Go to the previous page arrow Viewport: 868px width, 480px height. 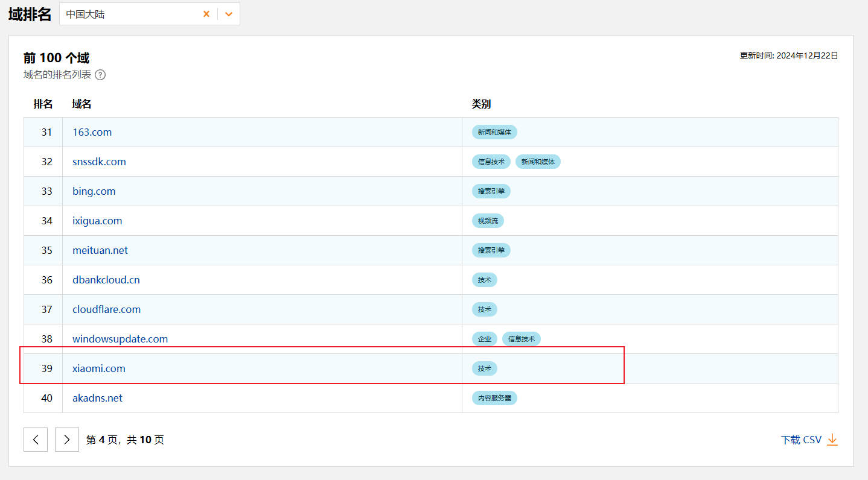[x=36, y=440]
